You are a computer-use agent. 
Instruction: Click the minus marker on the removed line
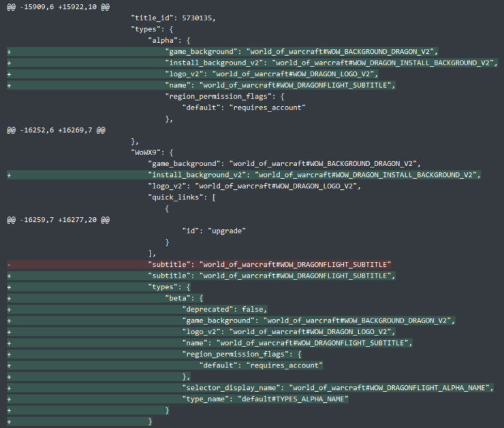click(x=9, y=264)
